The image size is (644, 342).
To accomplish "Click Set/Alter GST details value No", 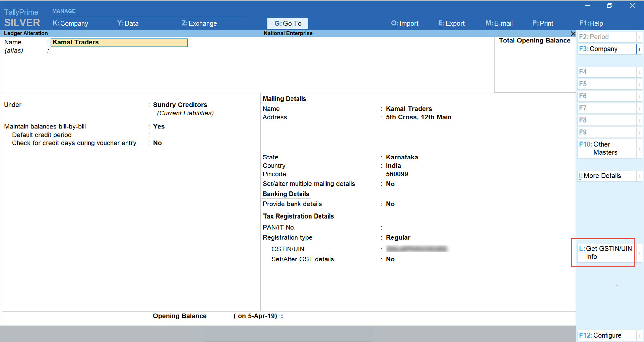I will point(390,259).
